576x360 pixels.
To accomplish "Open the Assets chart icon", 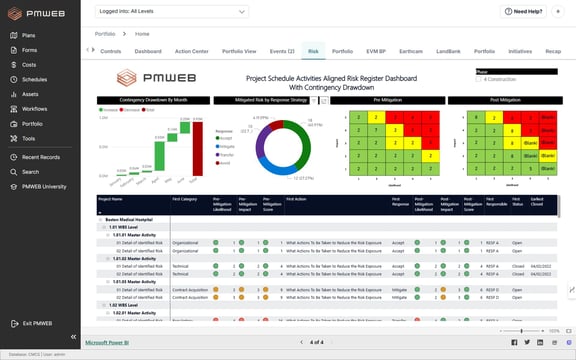I will (x=14, y=94).
